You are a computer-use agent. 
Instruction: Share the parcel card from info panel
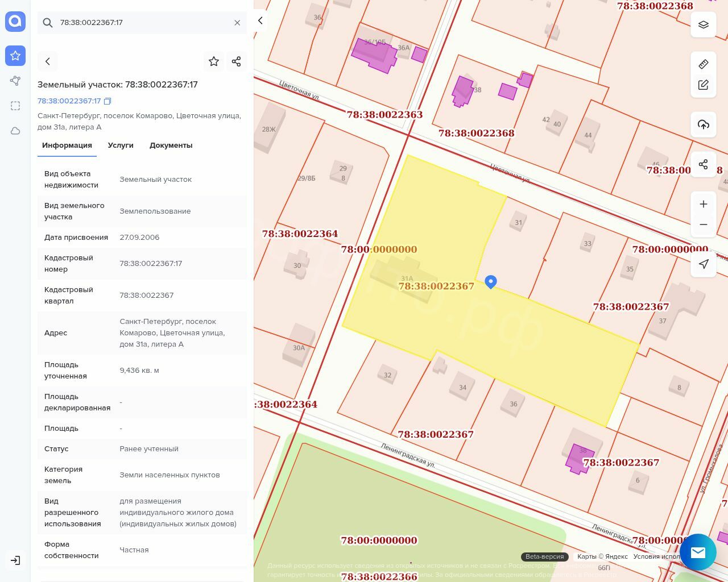pyautogui.click(x=237, y=61)
